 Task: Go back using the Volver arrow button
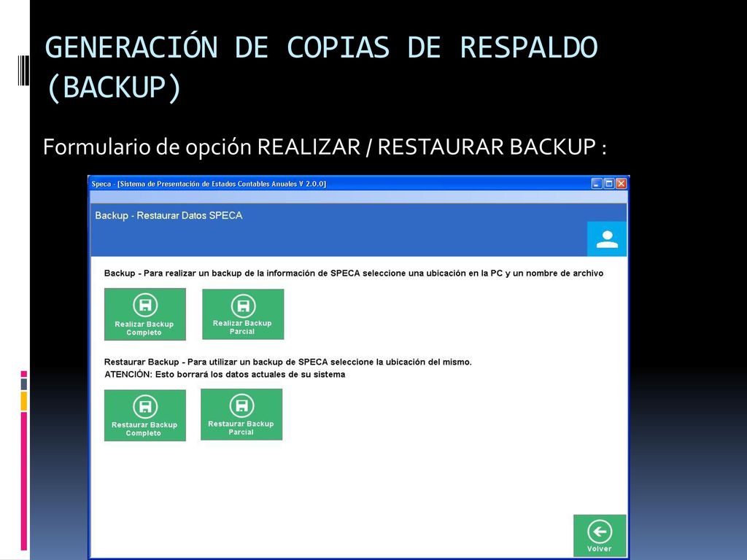click(x=600, y=535)
